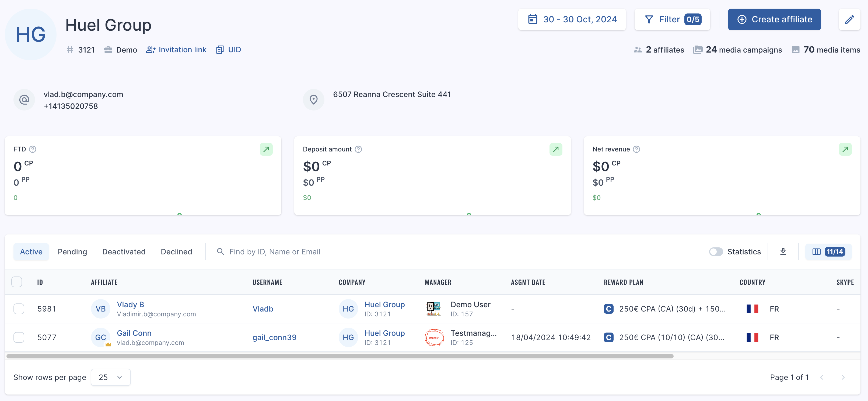Open Deposit amount expand arrow icon

click(x=556, y=149)
